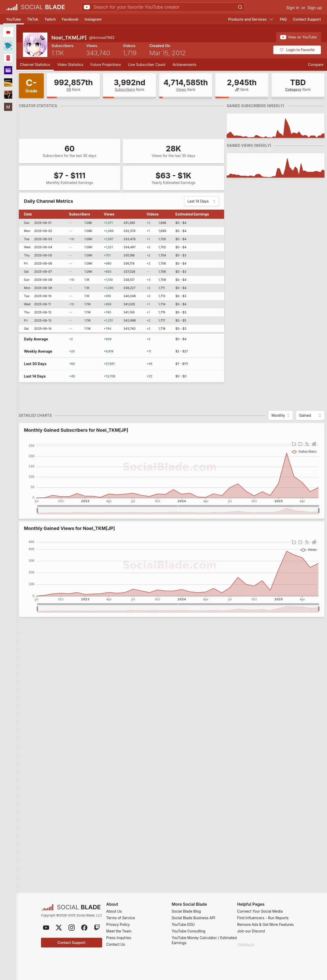Image resolution: width=327 pixels, height=980 pixels.
Task: Open the 'Monthly' chart interval dropdown
Action: point(281,415)
